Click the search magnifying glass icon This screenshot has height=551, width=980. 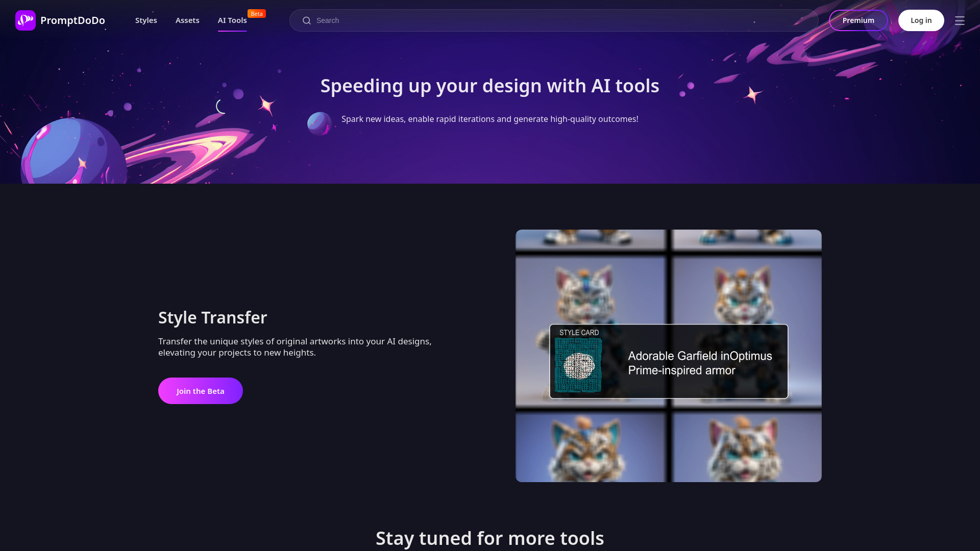click(x=306, y=20)
